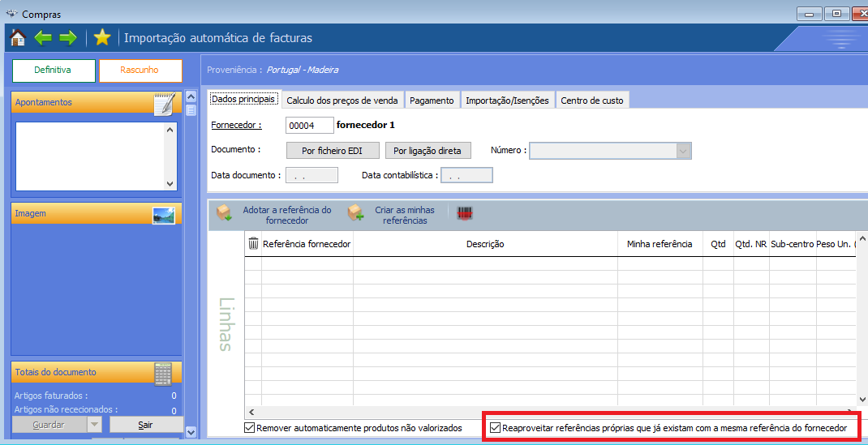Open the Importação/Isenções tab

click(507, 101)
